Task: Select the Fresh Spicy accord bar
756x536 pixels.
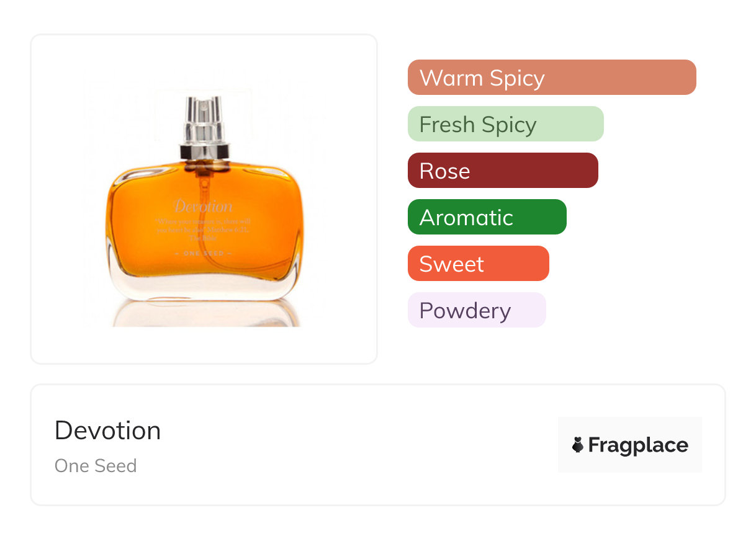Action: (x=506, y=124)
